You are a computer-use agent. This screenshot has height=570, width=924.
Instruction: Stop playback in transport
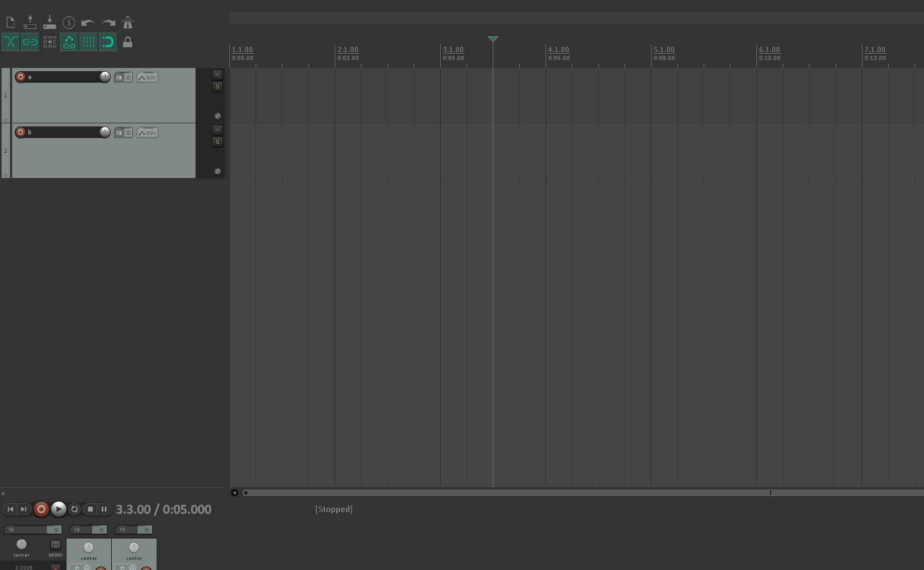pyautogui.click(x=90, y=509)
